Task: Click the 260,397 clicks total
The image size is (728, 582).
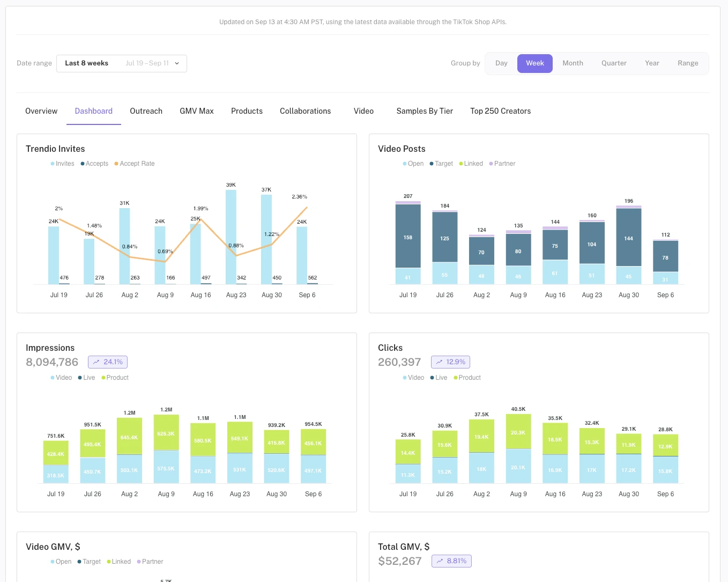Action: pos(399,362)
